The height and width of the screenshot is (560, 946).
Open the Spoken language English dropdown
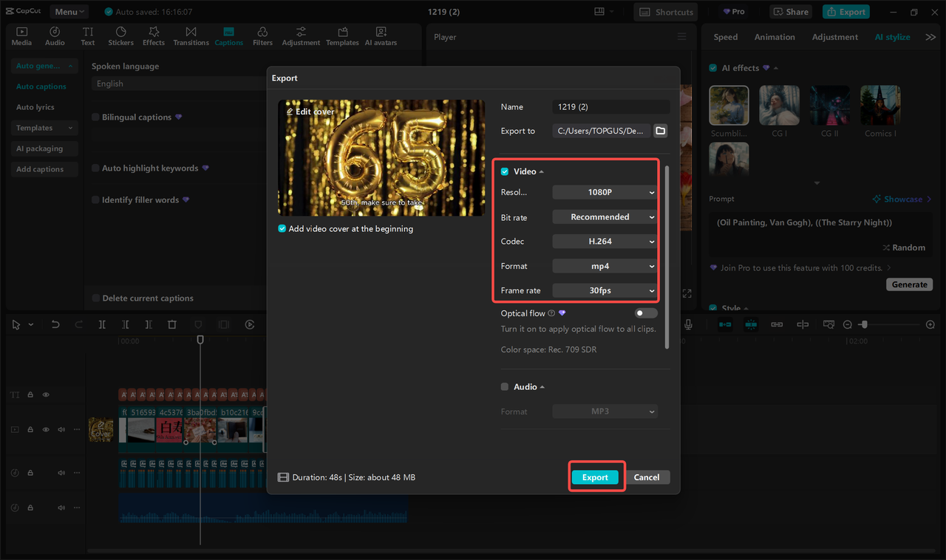(x=180, y=83)
